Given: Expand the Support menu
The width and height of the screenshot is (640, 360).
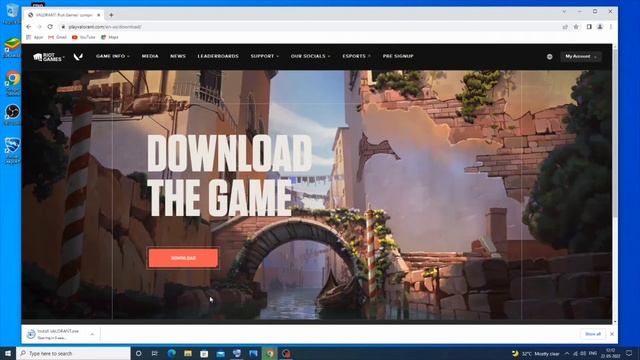Looking at the screenshot, I should click(264, 56).
